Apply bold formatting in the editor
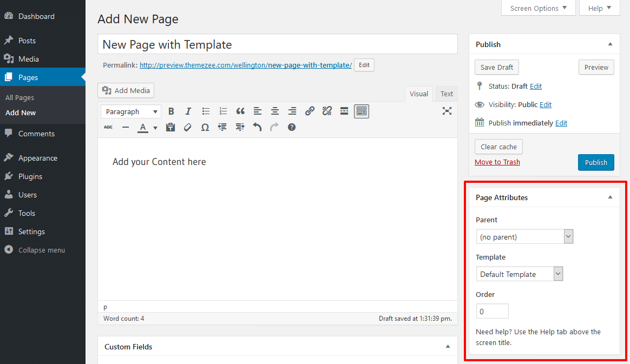Screen dimensions: 630x364 coord(171,111)
